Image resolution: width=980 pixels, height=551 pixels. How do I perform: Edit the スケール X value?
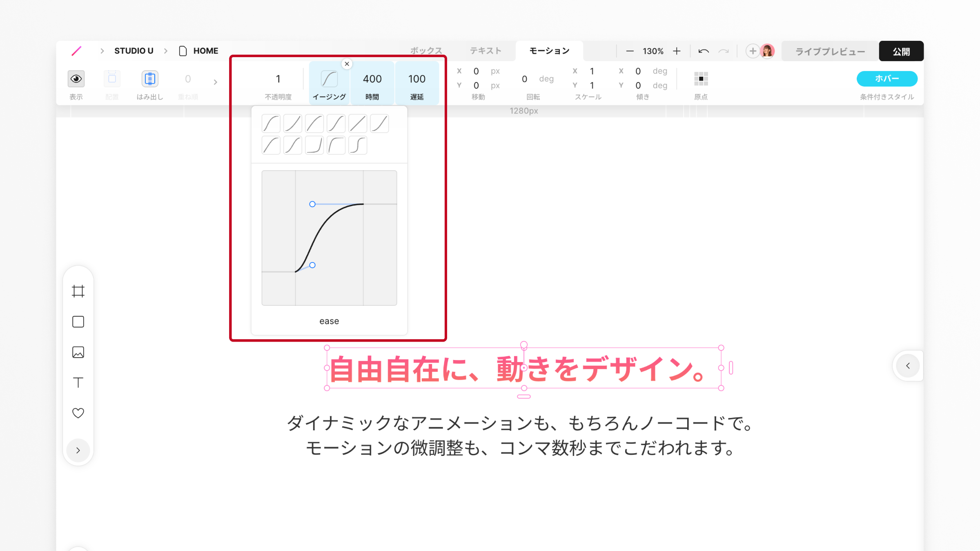click(x=592, y=71)
